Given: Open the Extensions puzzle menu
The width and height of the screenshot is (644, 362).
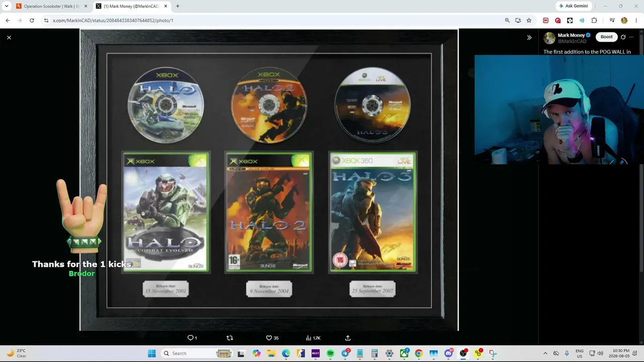Looking at the screenshot, I should pos(594,21).
